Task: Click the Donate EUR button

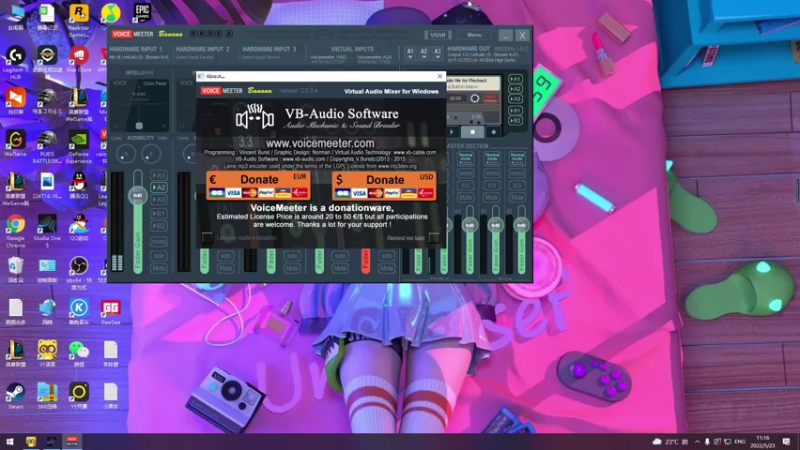Action: point(258,185)
